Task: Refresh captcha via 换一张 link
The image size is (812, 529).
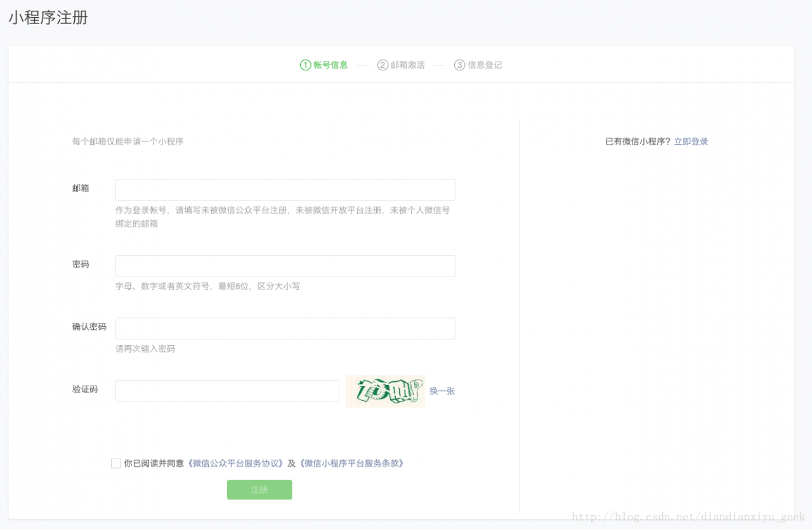Action: pos(442,391)
